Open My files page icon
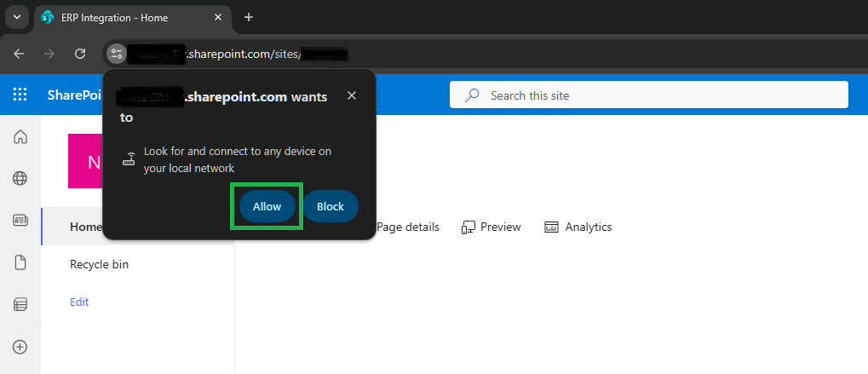 20,262
